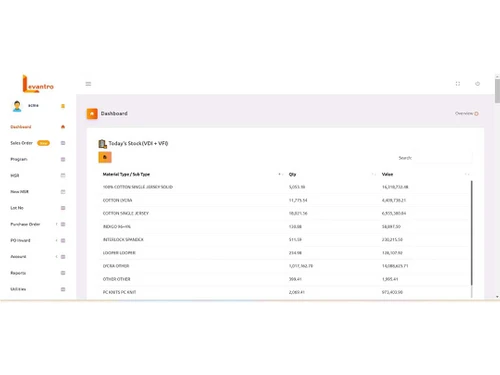The height and width of the screenshot is (375, 500).
Task: Click the icon in Utilities sidebar row
Action: coord(63,289)
